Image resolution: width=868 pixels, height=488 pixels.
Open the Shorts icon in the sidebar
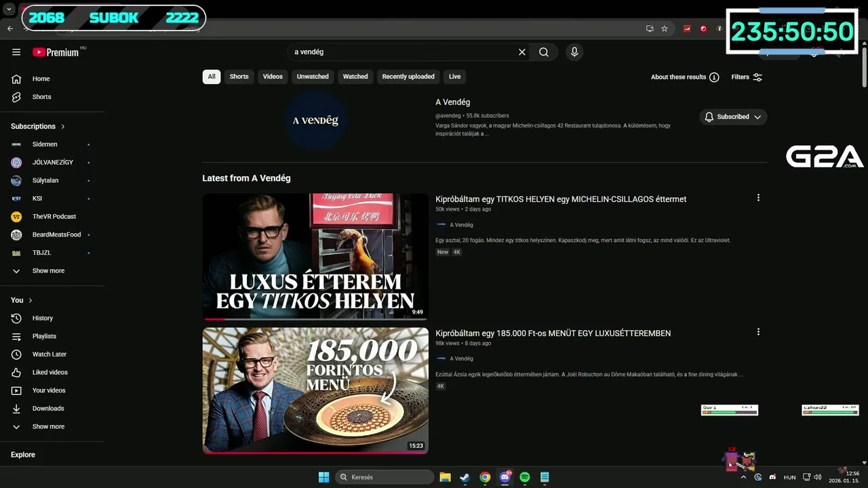tap(16, 97)
